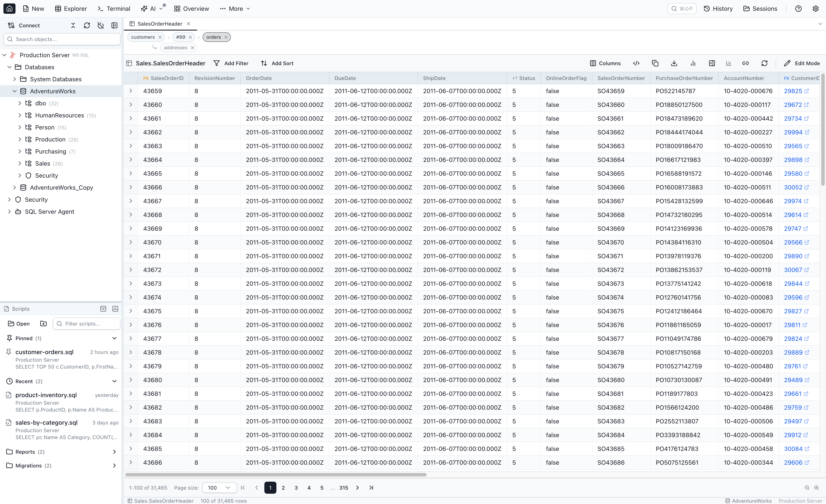Go to page 3 of results
The width and height of the screenshot is (826, 504).
point(296,488)
